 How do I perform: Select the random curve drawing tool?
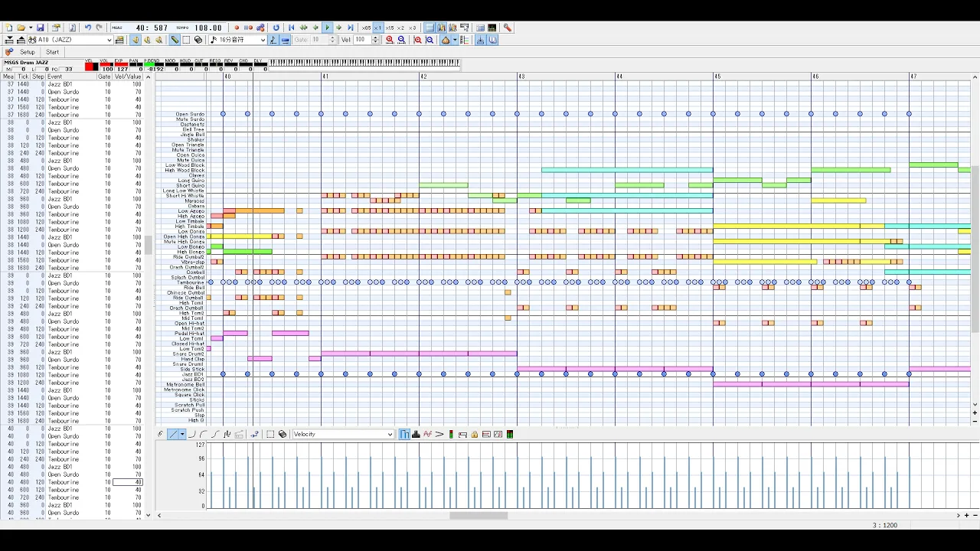227,434
